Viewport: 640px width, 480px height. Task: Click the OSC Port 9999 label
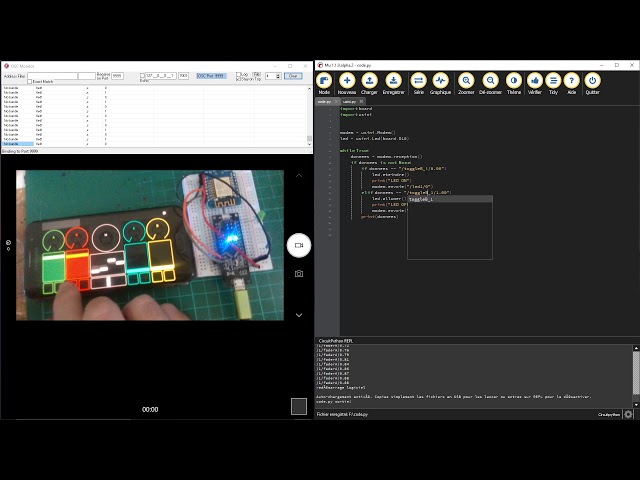[x=211, y=76]
